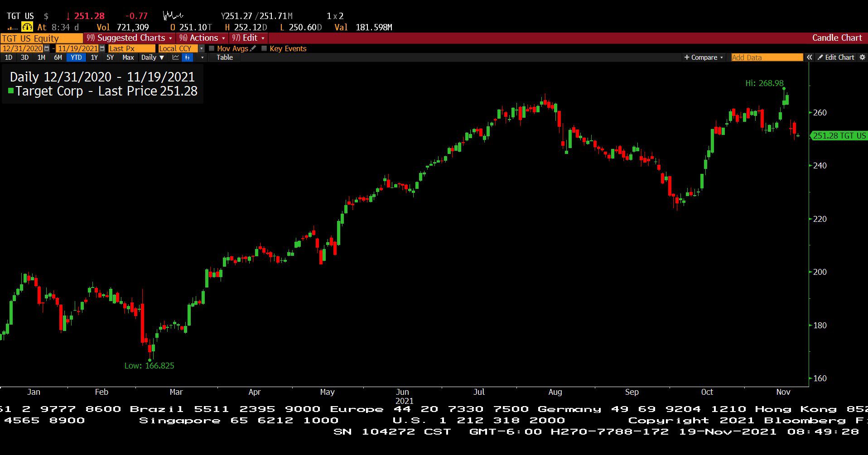Select the YTD range tab
Image resolution: width=868 pixels, height=455 pixels.
click(x=76, y=57)
